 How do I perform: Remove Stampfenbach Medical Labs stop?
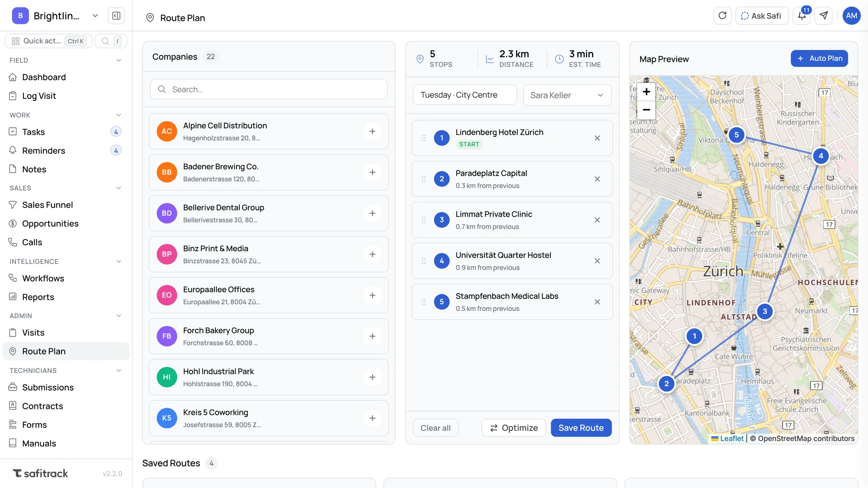click(x=597, y=302)
